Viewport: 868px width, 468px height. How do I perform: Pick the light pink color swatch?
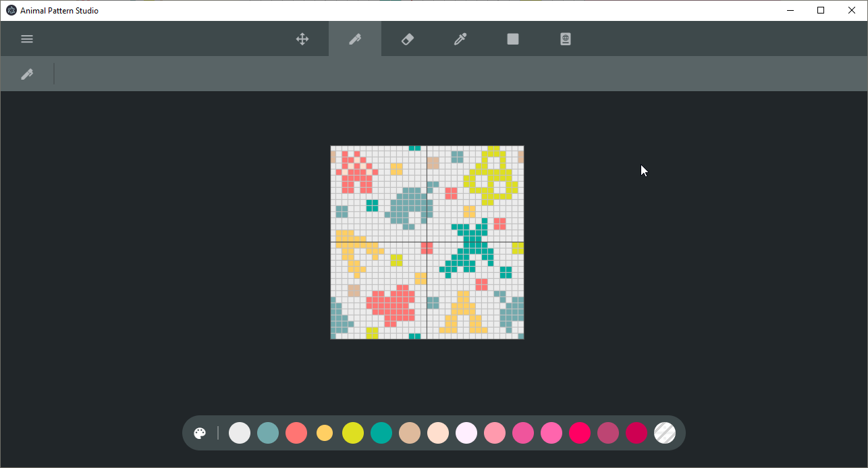click(495, 433)
